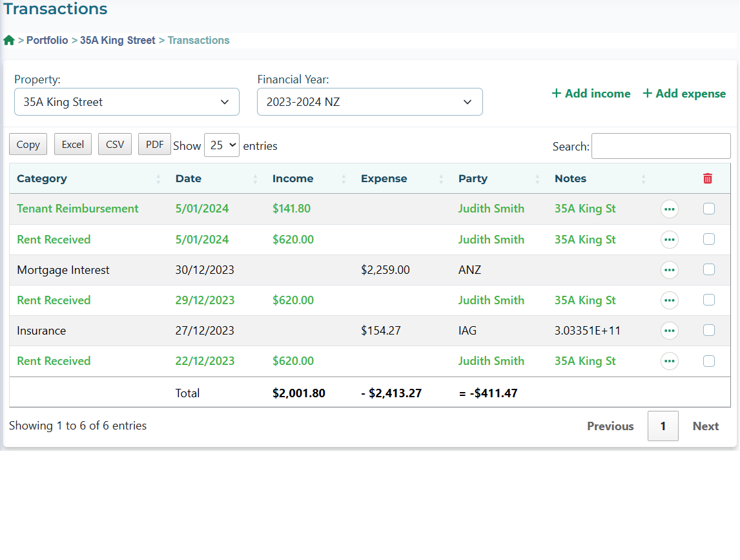Screen dimensions: 740x560
Task: Sort table by Category column arrows
Action: pos(158,179)
